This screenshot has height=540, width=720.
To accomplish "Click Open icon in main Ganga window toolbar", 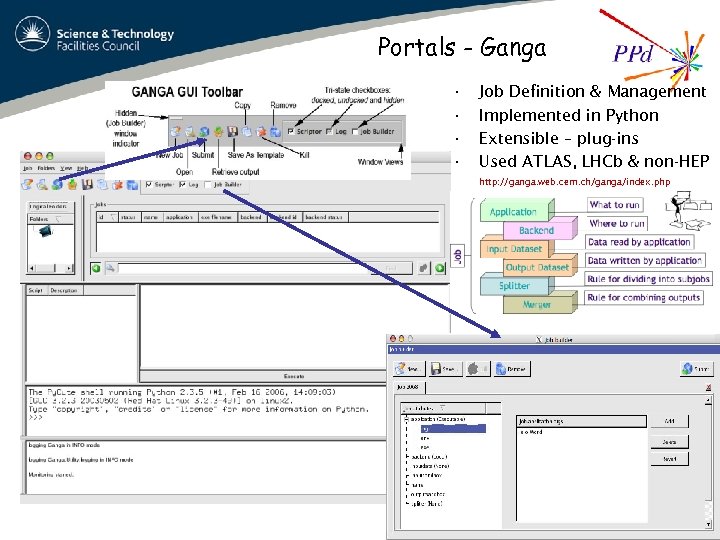I will [x=42, y=185].
